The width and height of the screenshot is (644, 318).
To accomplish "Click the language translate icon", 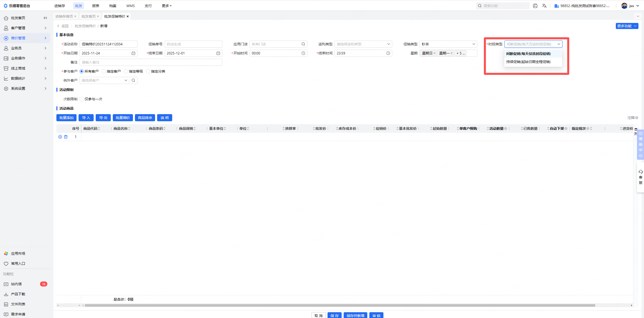I will pos(544,6).
